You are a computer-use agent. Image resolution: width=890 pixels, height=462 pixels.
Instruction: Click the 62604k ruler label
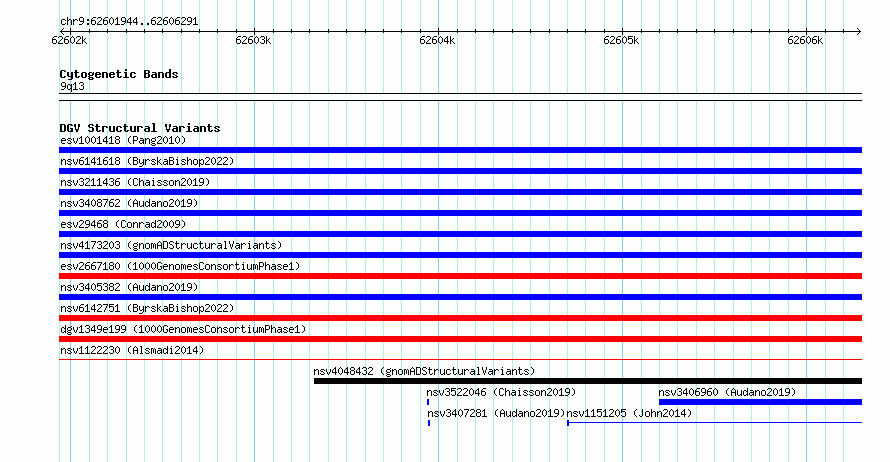437,40
